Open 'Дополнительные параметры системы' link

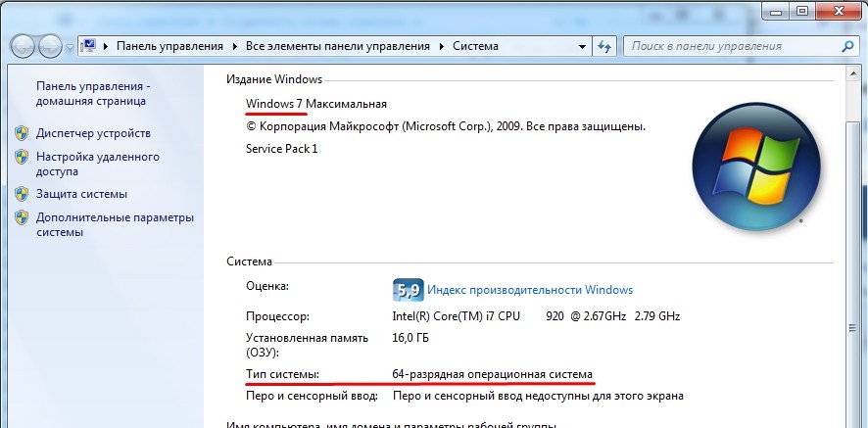[x=115, y=224]
